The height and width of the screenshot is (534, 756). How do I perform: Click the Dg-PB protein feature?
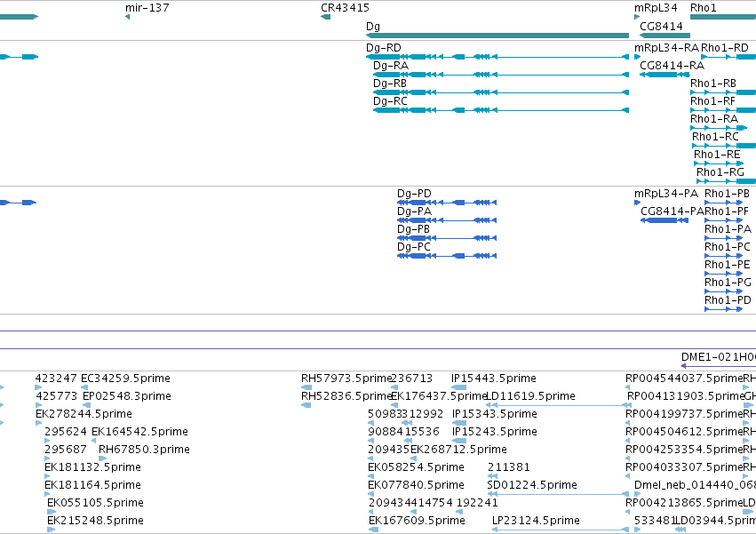pos(447,238)
